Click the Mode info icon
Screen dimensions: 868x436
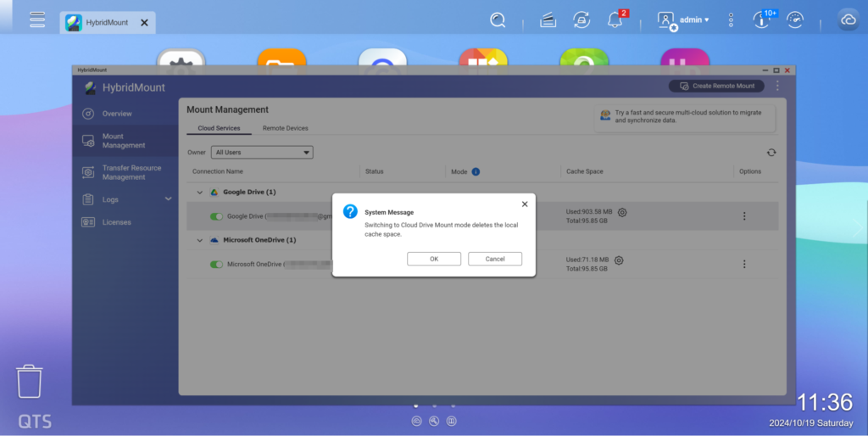click(476, 171)
